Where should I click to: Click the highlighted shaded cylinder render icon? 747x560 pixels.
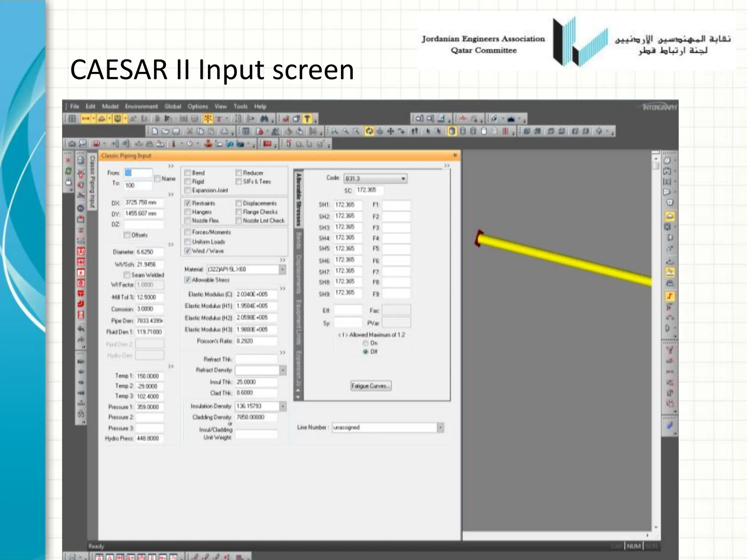452,131
